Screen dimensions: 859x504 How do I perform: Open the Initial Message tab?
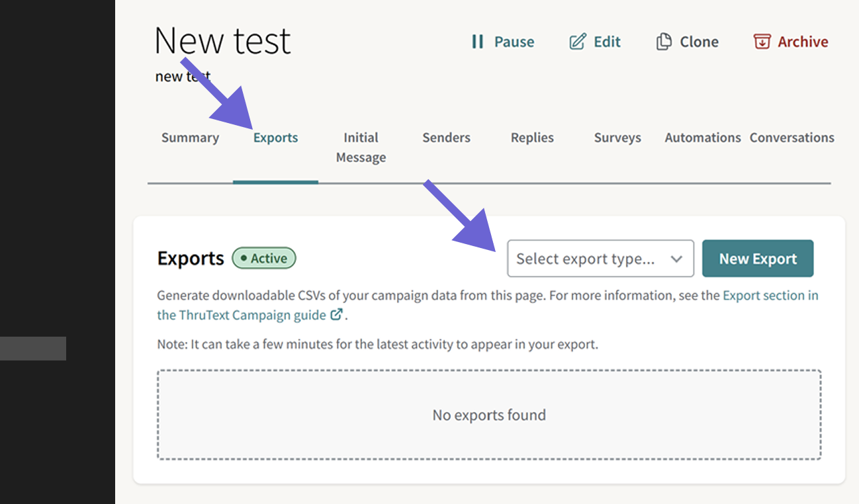pyautogui.click(x=361, y=147)
